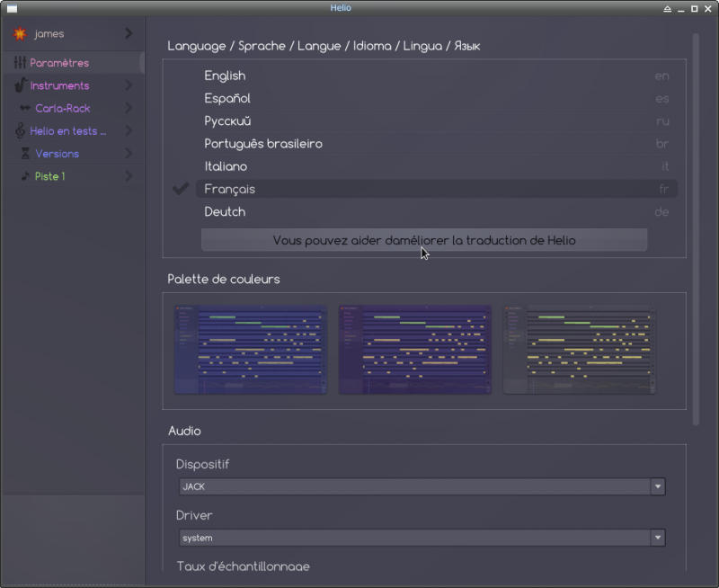
Task: Choose Deutsch from the language list
Action: 225,212
